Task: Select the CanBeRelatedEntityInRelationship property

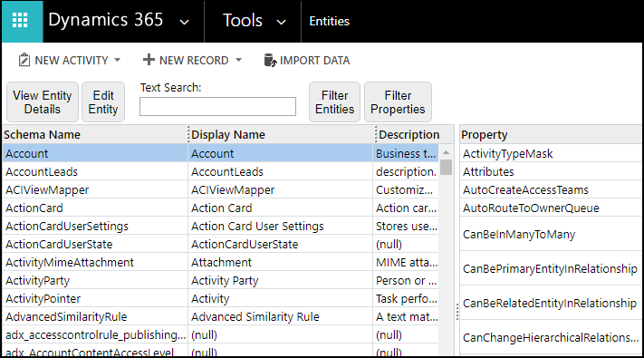Action: click(x=552, y=303)
